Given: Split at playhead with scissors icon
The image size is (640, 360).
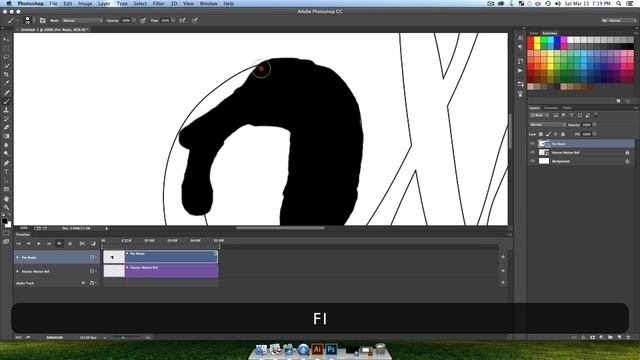Looking at the screenshot, I should pyautogui.click(x=82, y=243).
